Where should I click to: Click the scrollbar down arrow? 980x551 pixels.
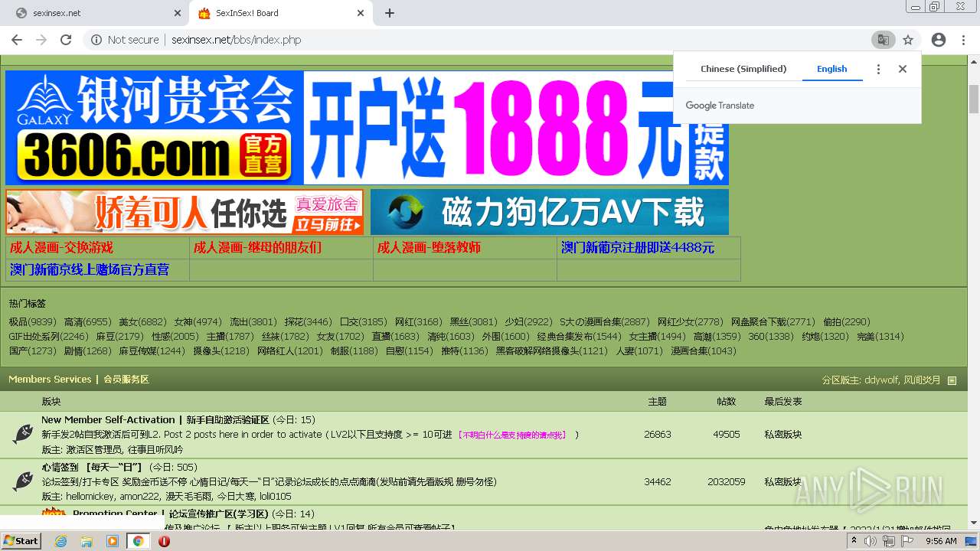click(974, 523)
